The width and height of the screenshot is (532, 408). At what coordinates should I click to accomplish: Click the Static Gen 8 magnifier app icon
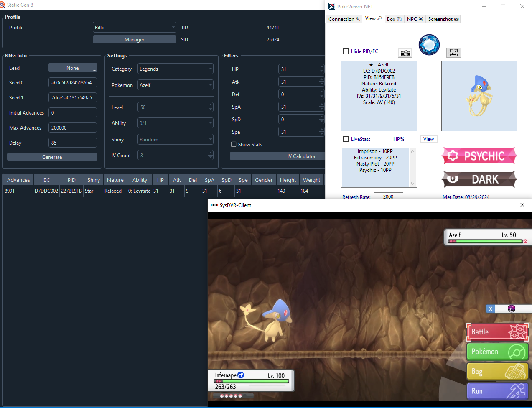3,5
